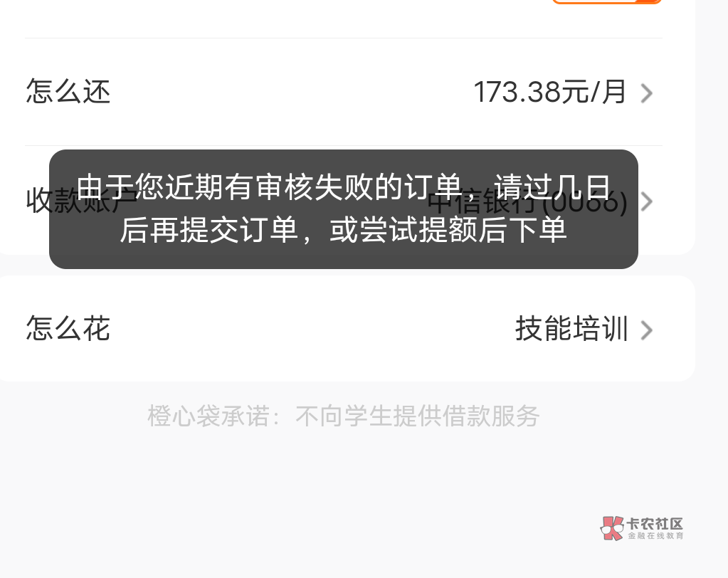
Task: Tap the orange button at top right
Action: 607,2
